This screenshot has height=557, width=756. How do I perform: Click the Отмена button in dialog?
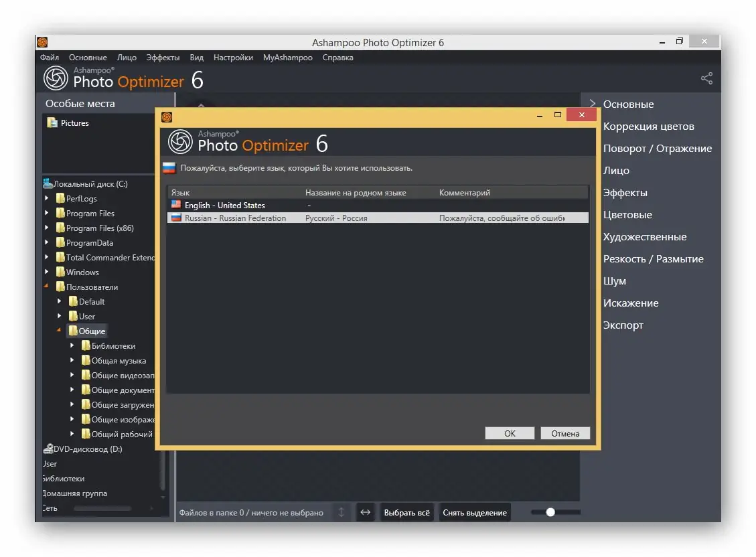[565, 433]
